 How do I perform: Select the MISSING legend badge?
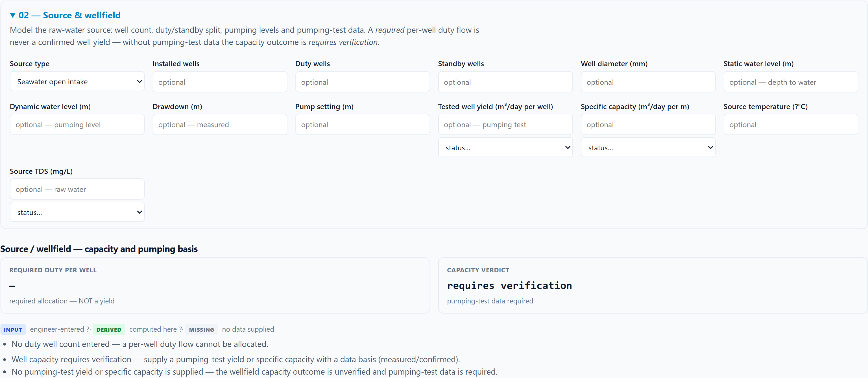coord(202,330)
